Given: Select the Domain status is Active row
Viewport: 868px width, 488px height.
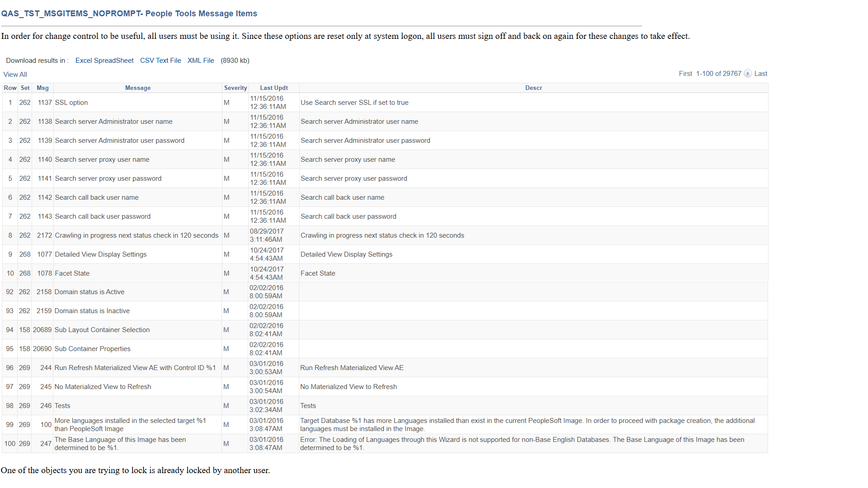Looking at the screenshot, I should coord(89,292).
